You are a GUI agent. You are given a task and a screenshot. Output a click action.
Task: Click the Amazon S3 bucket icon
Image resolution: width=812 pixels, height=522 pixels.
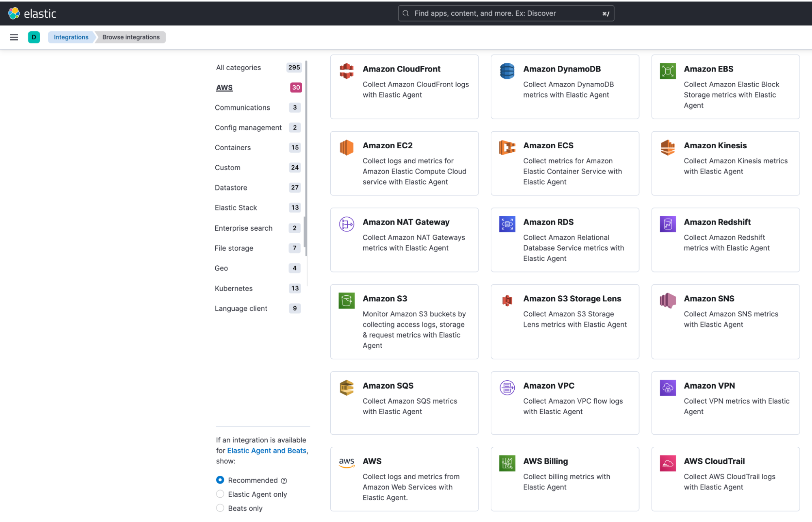pyautogui.click(x=346, y=301)
